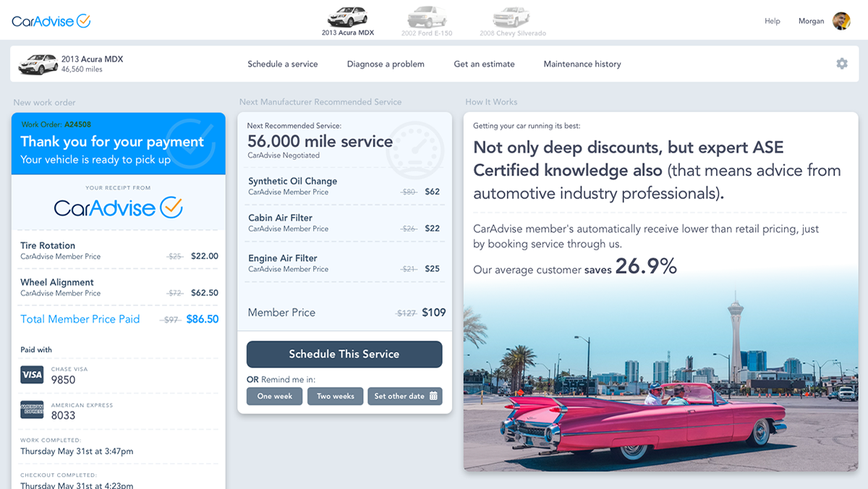Click the Visa card icon
This screenshot has width=868, height=489.
32,375
